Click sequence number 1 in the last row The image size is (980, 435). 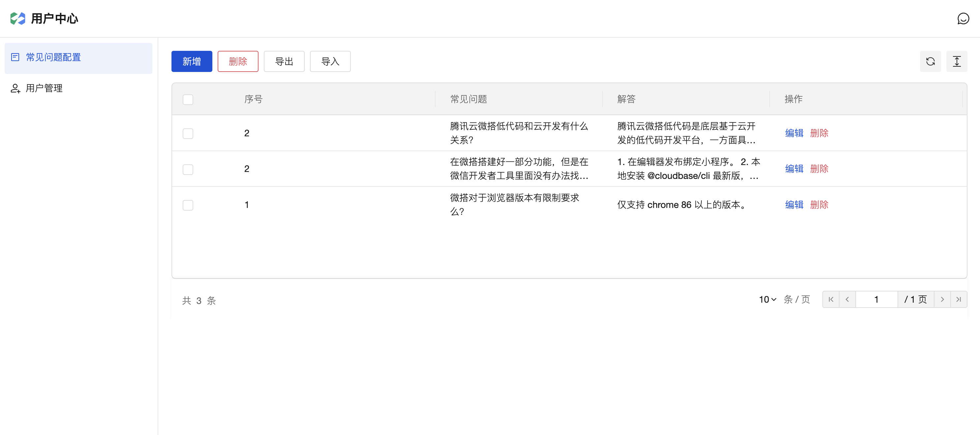tap(247, 205)
